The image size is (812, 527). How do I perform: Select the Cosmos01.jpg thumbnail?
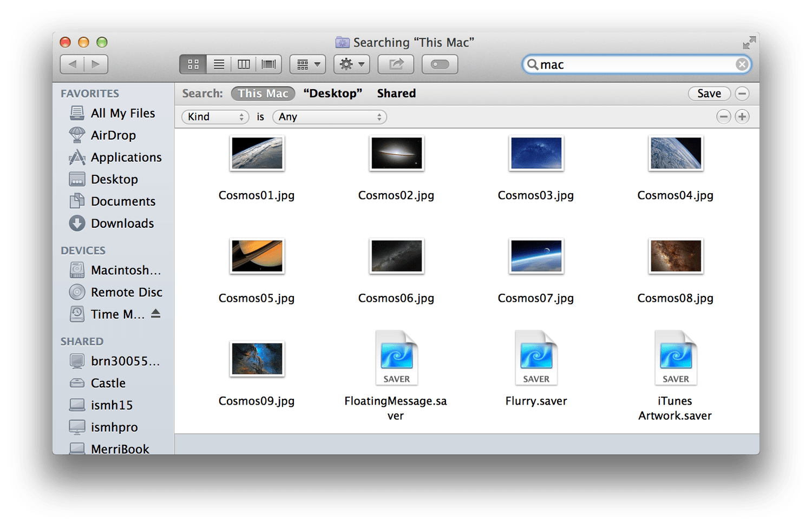pyautogui.click(x=257, y=153)
